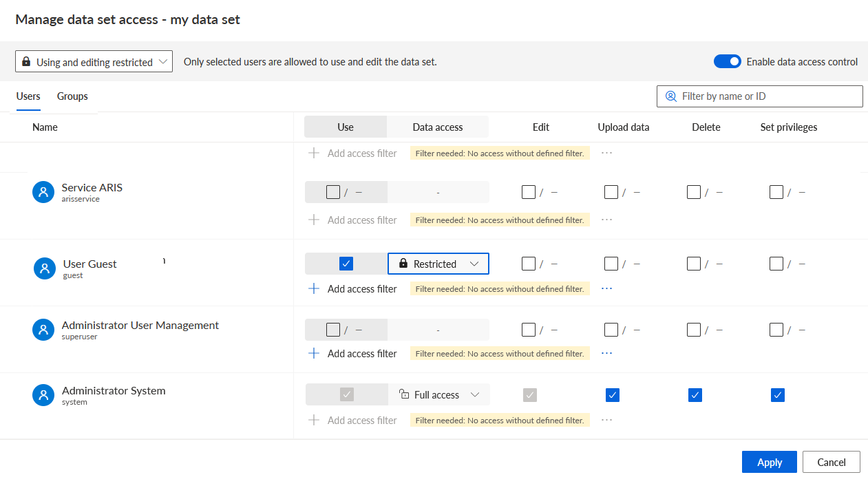This screenshot has height=477, width=868.
Task: Open the Using and editing restricted dropdown
Action: pos(94,62)
